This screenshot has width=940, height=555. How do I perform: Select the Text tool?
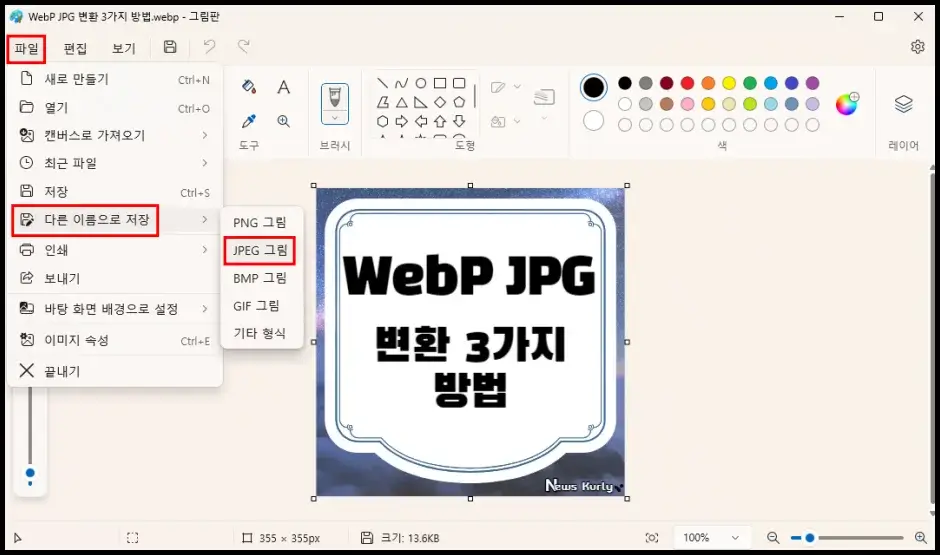[284, 88]
